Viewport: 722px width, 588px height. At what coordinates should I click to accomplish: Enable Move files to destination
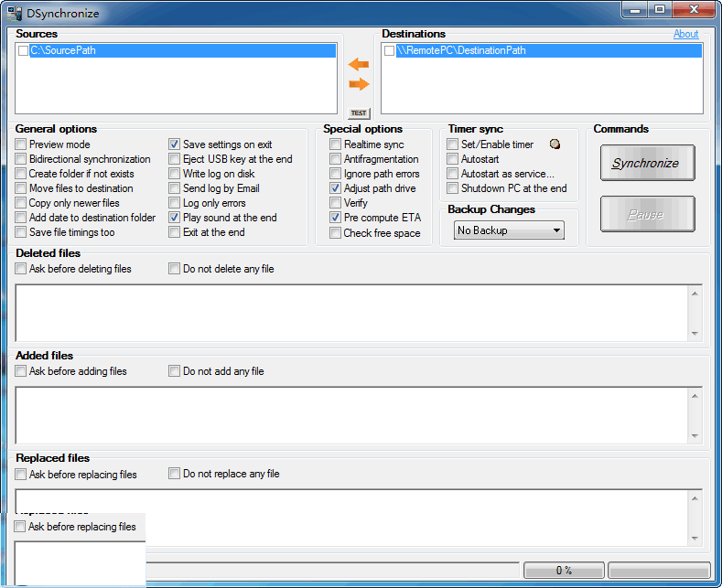click(21, 188)
